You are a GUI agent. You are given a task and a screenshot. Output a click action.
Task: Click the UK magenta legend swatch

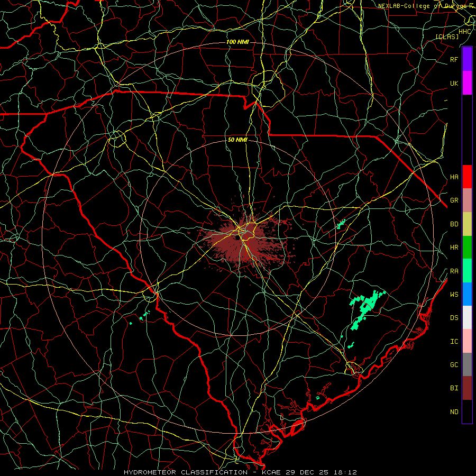pos(467,83)
